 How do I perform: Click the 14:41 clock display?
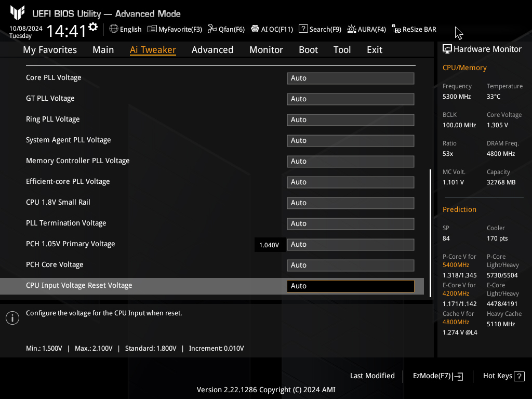[66, 31]
